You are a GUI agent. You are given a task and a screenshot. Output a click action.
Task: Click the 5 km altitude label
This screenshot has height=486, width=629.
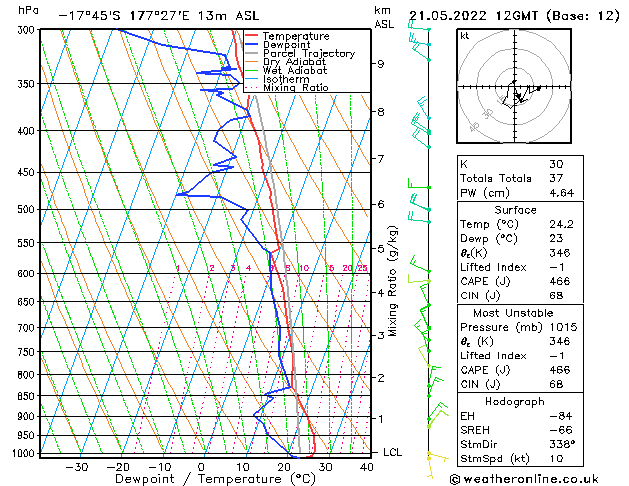click(380, 249)
